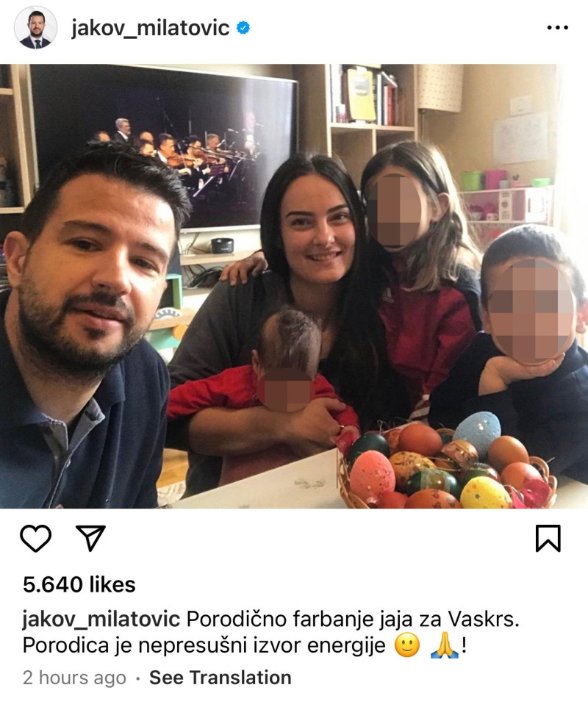Like the post with the heart icon
This screenshot has width=588, height=707.
click(x=35, y=539)
